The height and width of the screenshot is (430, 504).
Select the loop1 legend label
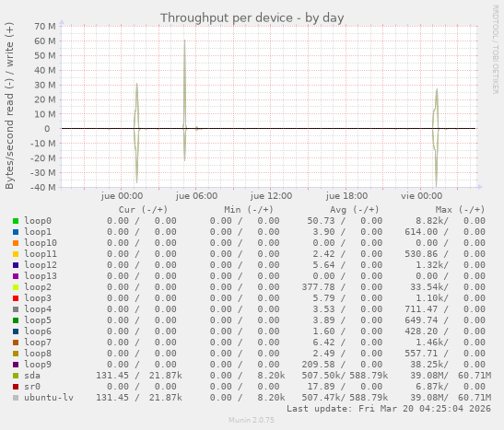[x=38, y=232]
